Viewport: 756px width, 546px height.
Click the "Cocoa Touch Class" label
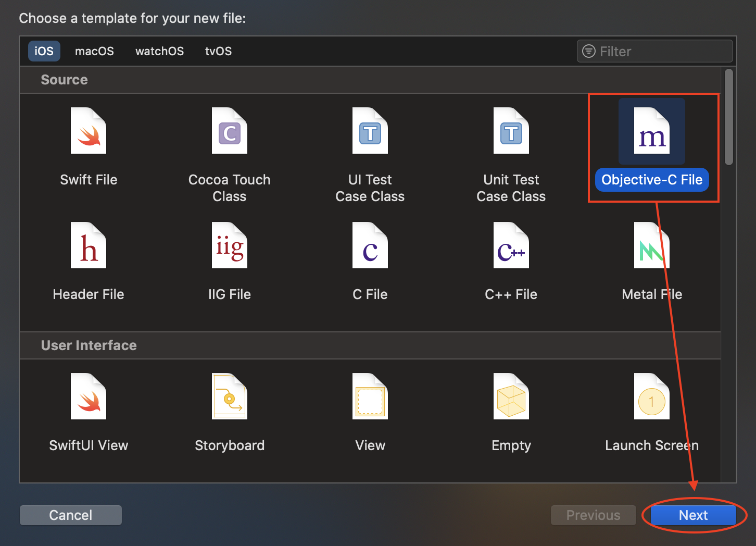click(x=230, y=188)
